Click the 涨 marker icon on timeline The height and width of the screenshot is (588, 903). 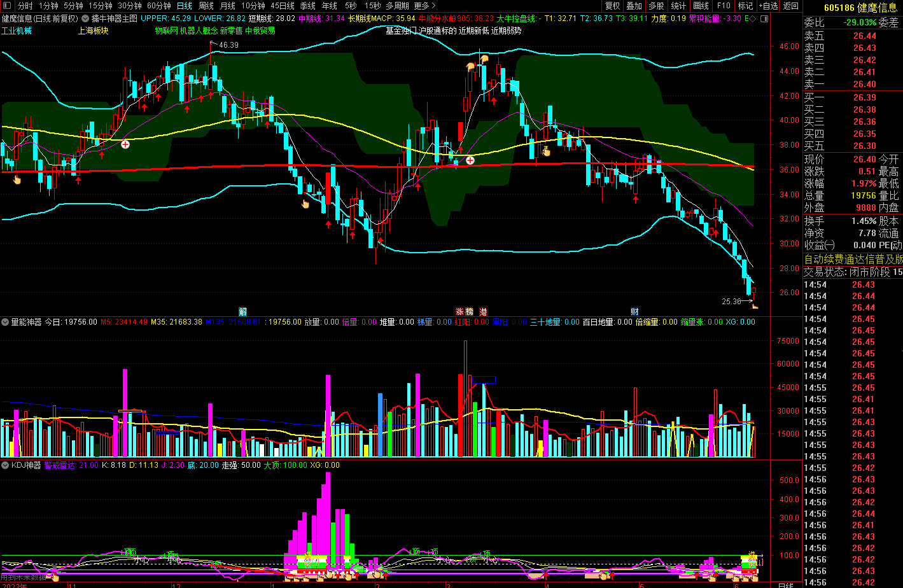coord(459,311)
